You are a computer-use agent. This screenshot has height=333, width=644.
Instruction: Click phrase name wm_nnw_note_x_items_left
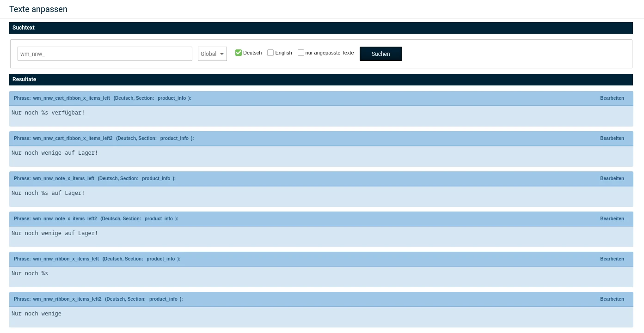(x=64, y=179)
